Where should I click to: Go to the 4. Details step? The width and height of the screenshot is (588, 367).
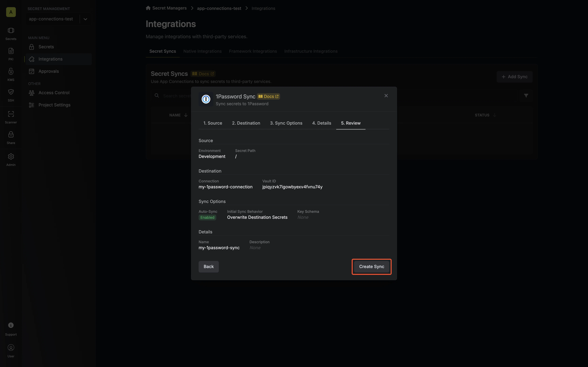321,123
